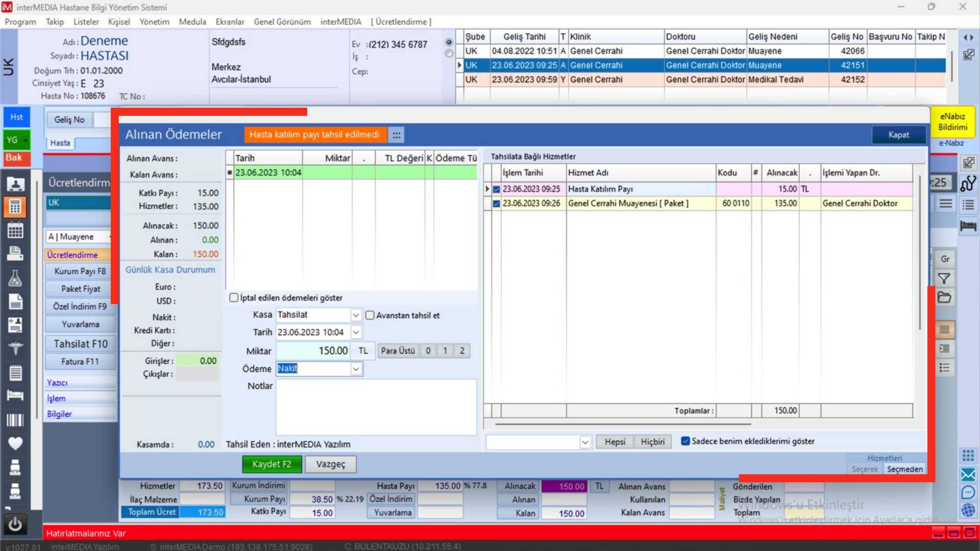The width and height of the screenshot is (980, 551).
Task: Enable 'İptal edilen ödemeleri göster' checkbox
Action: pyautogui.click(x=234, y=297)
